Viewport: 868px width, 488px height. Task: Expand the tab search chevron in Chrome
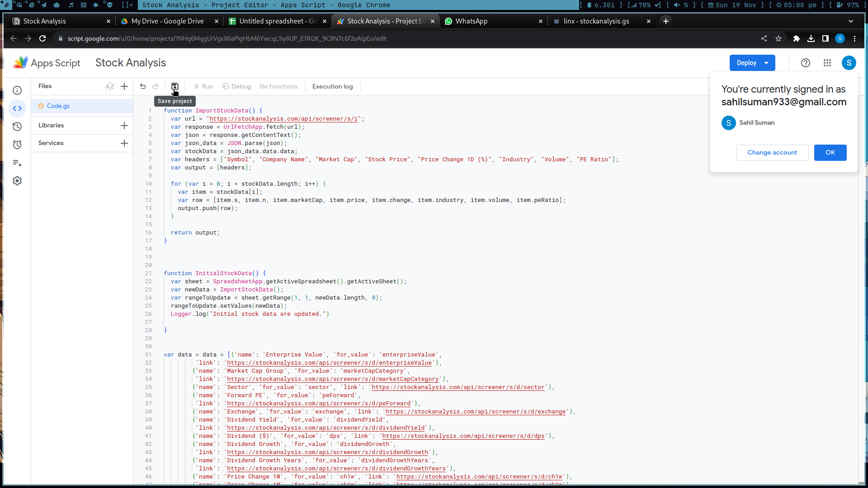point(851,21)
